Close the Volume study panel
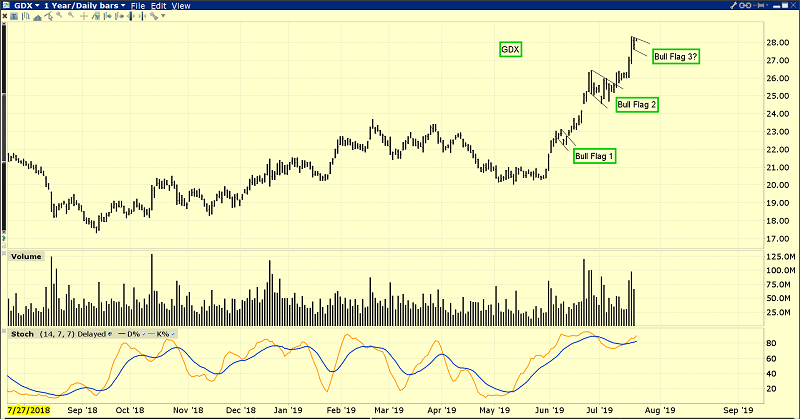 [4, 253]
